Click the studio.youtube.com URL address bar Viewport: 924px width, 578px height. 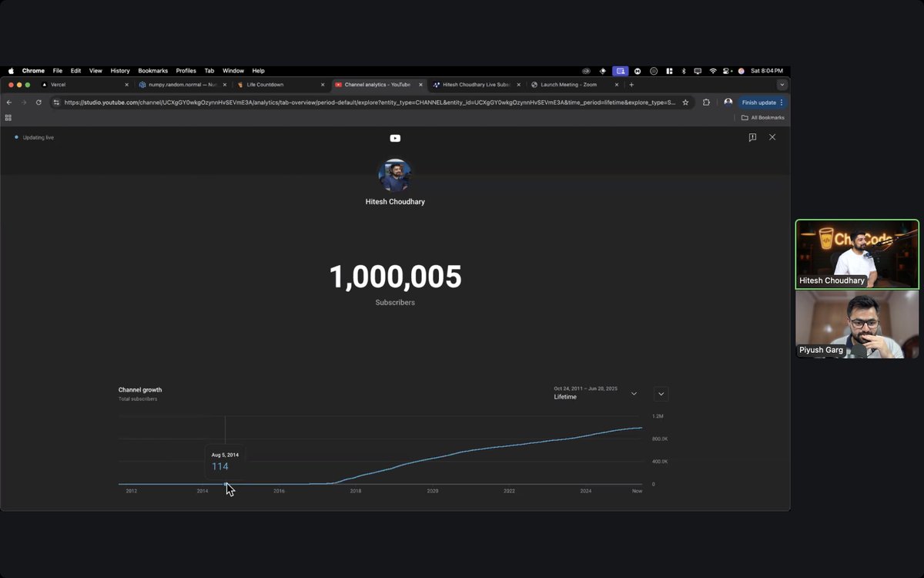click(x=370, y=102)
